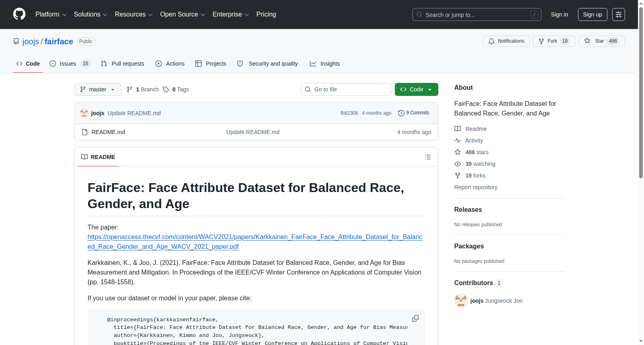The height and width of the screenshot is (345, 644).
Task: Open the green Code dropdown
Action: point(417,89)
